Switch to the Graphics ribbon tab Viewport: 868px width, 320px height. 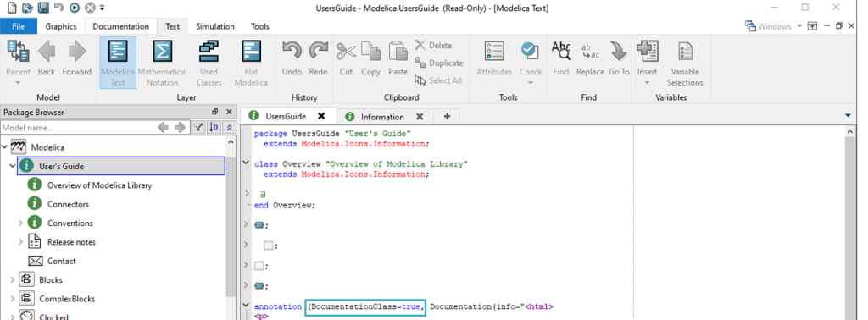coord(61,26)
